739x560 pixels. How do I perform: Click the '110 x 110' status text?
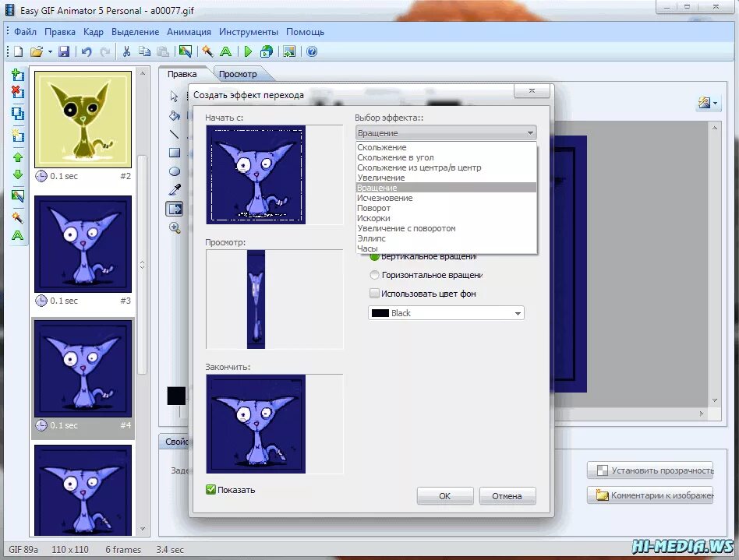69,550
